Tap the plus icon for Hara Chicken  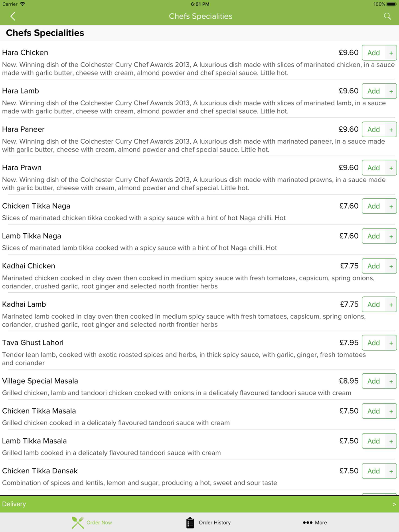tap(391, 53)
